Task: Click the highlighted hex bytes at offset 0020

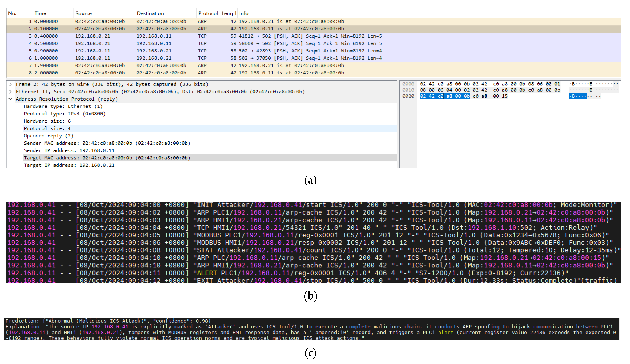Action: 444,96
